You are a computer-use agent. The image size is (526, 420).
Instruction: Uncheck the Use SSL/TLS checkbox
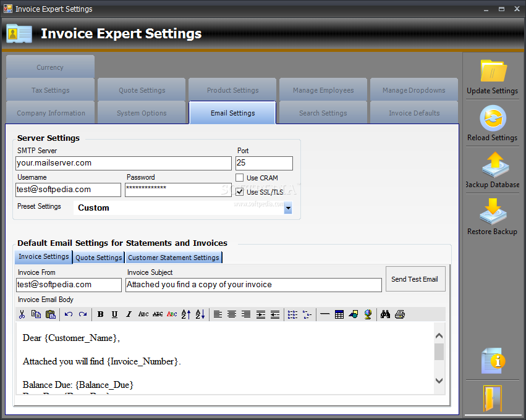click(240, 191)
